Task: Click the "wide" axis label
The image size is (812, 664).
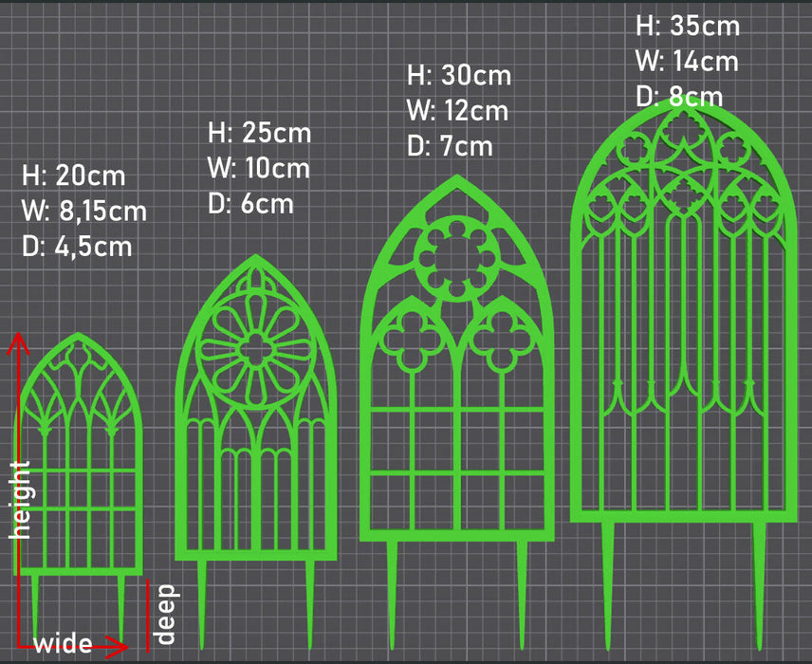Action: 64,645
